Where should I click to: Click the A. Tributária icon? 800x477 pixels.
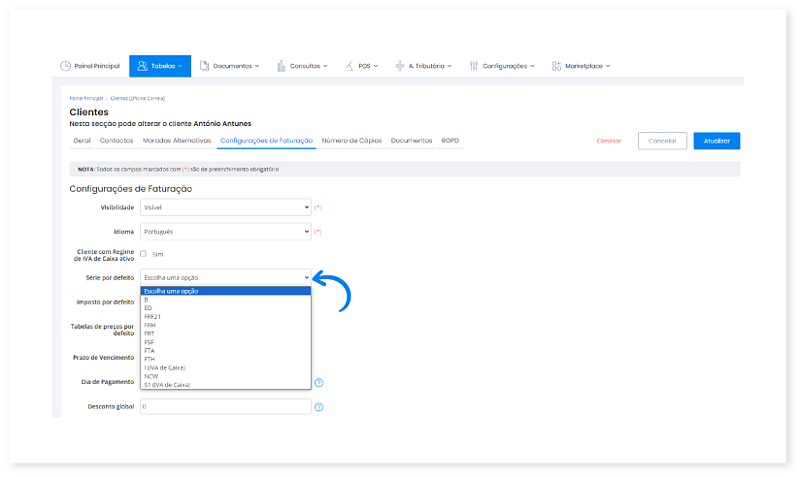[399, 66]
